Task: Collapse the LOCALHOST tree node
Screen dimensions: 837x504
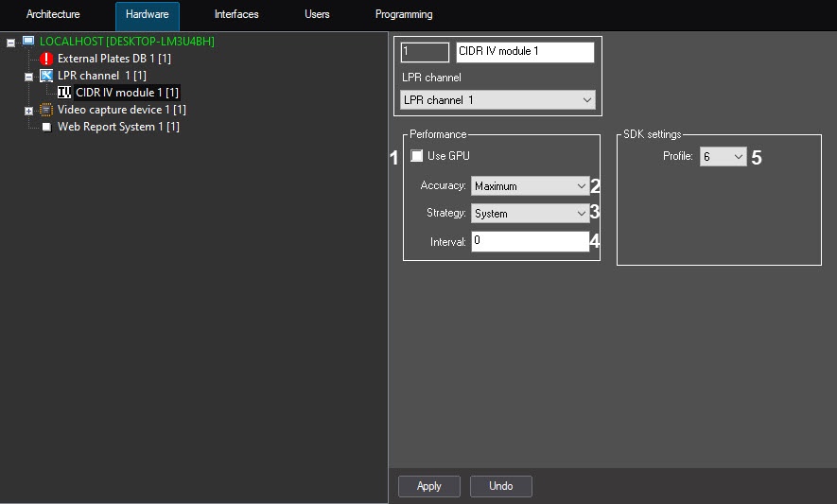Action: click(x=10, y=43)
